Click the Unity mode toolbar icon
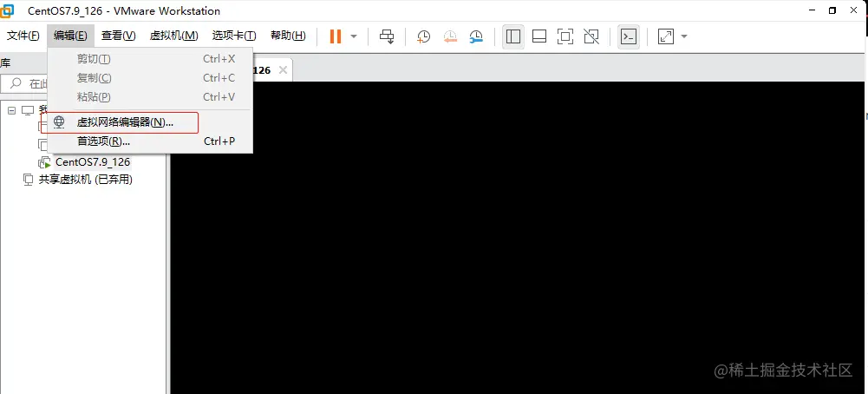The image size is (868, 394). (591, 36)
